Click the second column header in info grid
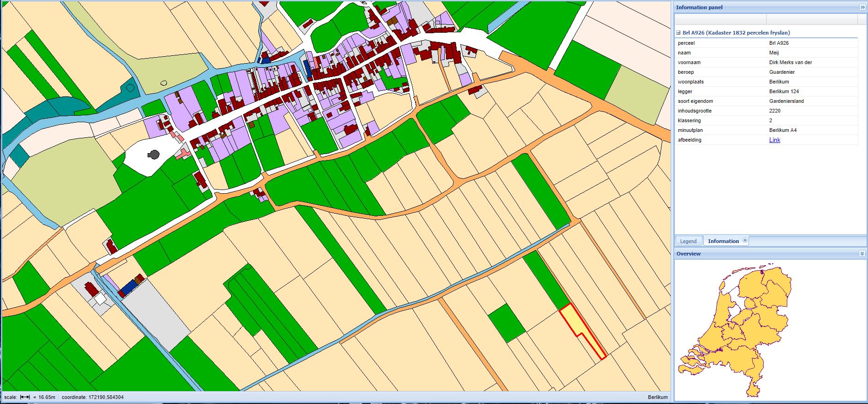 point(811,19)
